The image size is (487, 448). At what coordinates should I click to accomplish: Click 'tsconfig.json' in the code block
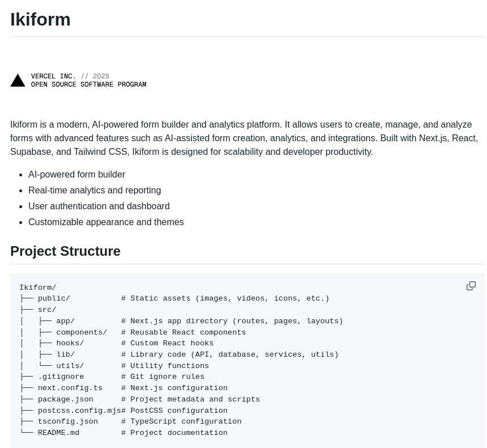coord(68,421)
